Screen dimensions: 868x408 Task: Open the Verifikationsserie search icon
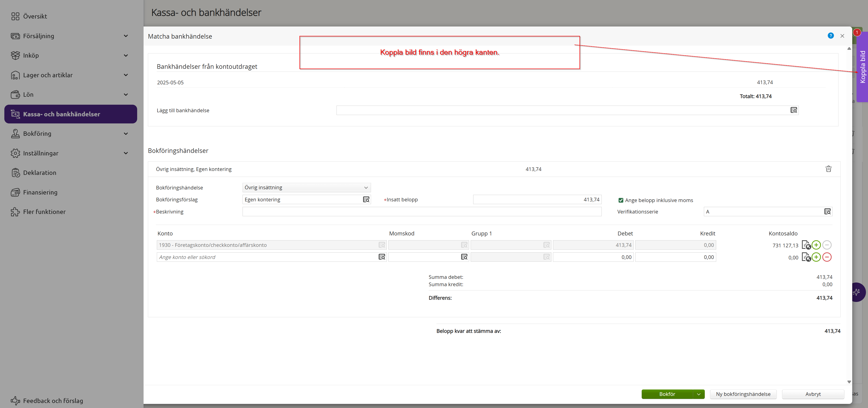[827, 212]
